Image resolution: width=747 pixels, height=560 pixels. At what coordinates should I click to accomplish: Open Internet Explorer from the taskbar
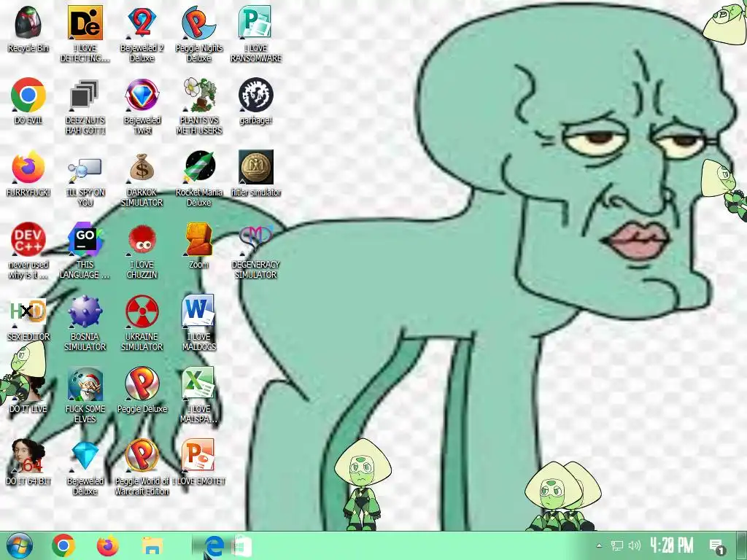click(x=214, y=545)
